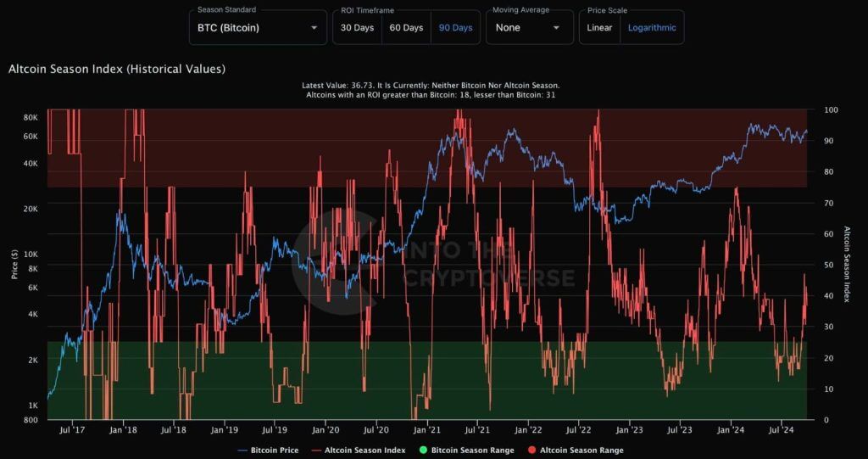This screenshot has height=459, width=868.
Task: Toggle Altcoin Season Index legend series
Action: coord(359,451)
